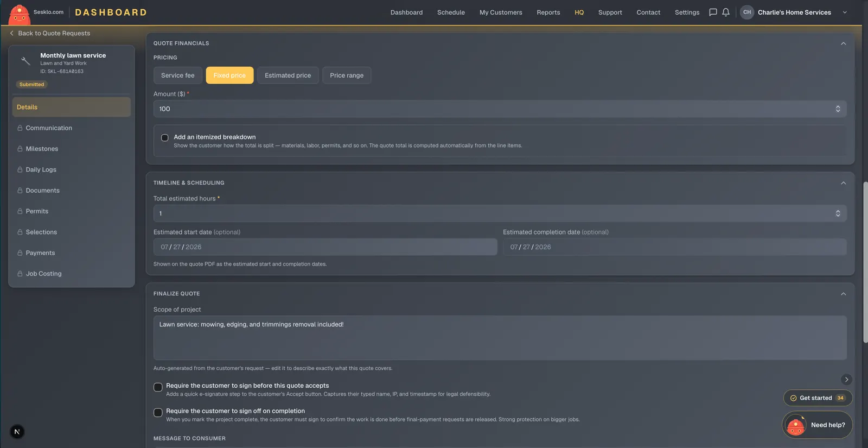Image resolution: width=868 pixels, height=448 pixels.
Task: Open the chat messages icon
Action: pyautogui.click(x=713, y=12)
